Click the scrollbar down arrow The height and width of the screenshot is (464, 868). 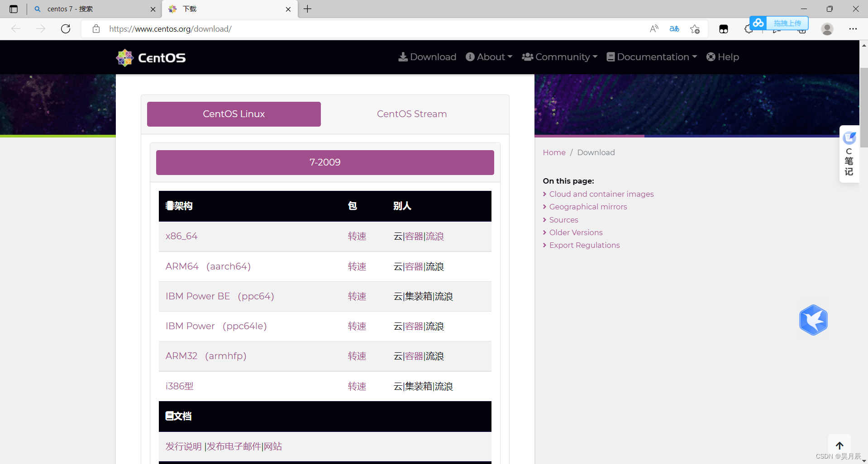(x=864, y=460)
